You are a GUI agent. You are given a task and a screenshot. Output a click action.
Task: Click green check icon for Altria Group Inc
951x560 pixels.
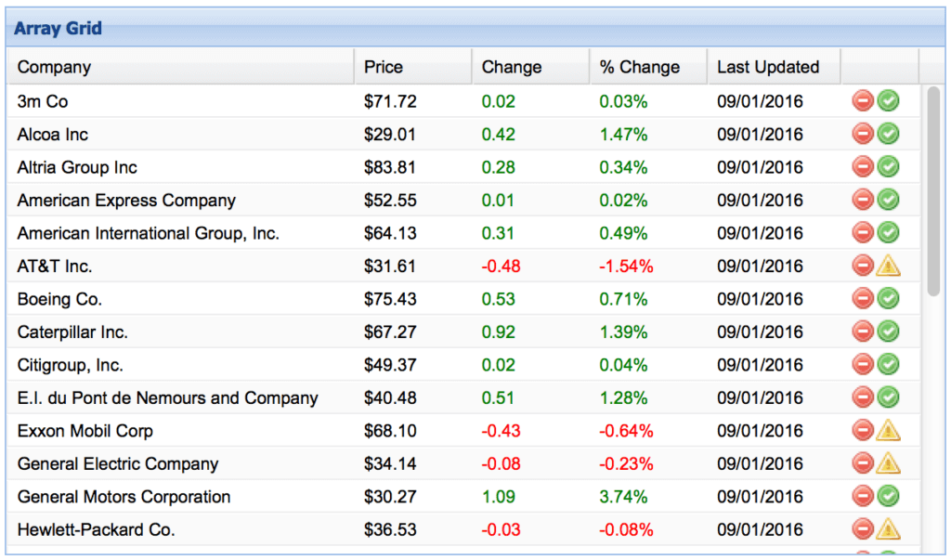point(889,166)
